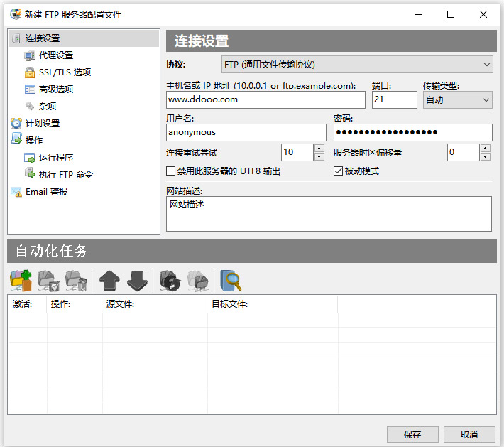Click the window icon beside 高级选项

pyautogui.click(x=30, y=89)
